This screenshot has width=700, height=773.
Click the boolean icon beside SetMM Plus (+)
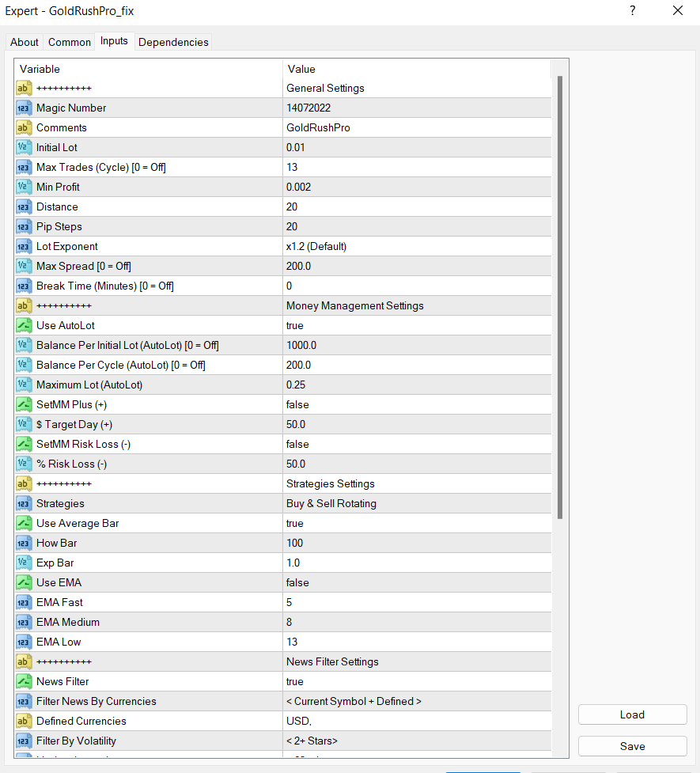(24, 405)
